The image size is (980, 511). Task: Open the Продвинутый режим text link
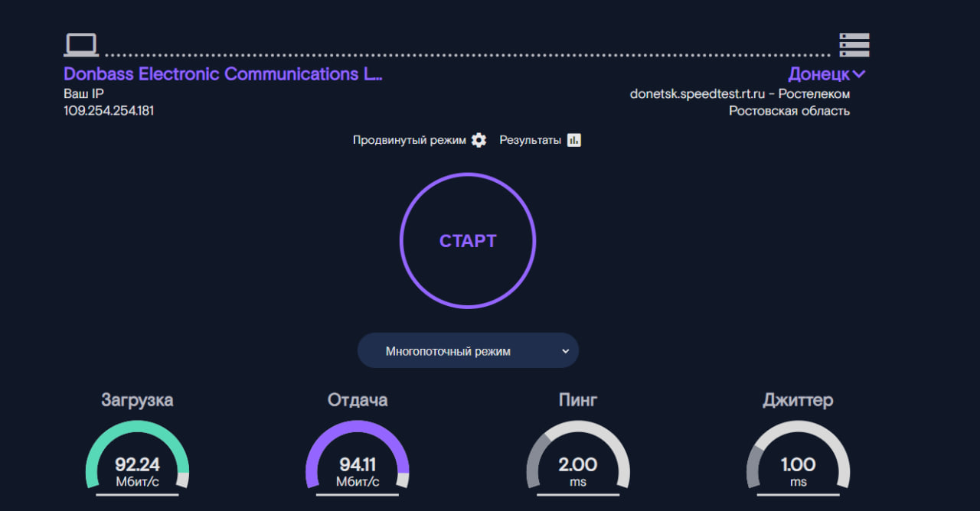[x=409, y=140]
